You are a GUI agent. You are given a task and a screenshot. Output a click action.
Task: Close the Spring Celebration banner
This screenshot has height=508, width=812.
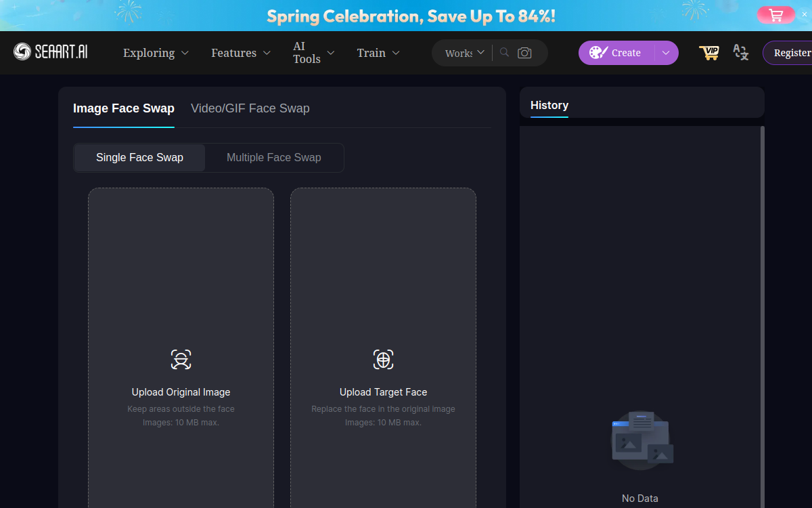[x=805, y=14]
